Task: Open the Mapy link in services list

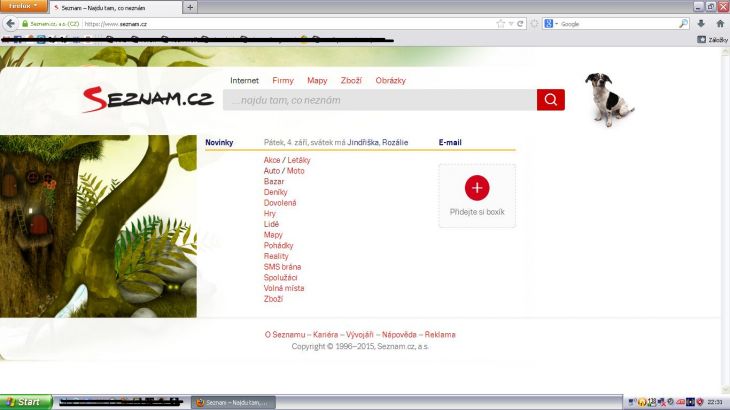Action: click(273, 235)
